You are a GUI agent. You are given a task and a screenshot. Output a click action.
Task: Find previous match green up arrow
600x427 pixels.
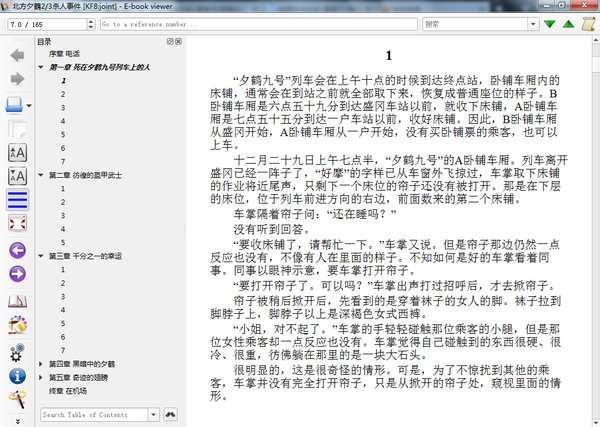coord(569,24)
